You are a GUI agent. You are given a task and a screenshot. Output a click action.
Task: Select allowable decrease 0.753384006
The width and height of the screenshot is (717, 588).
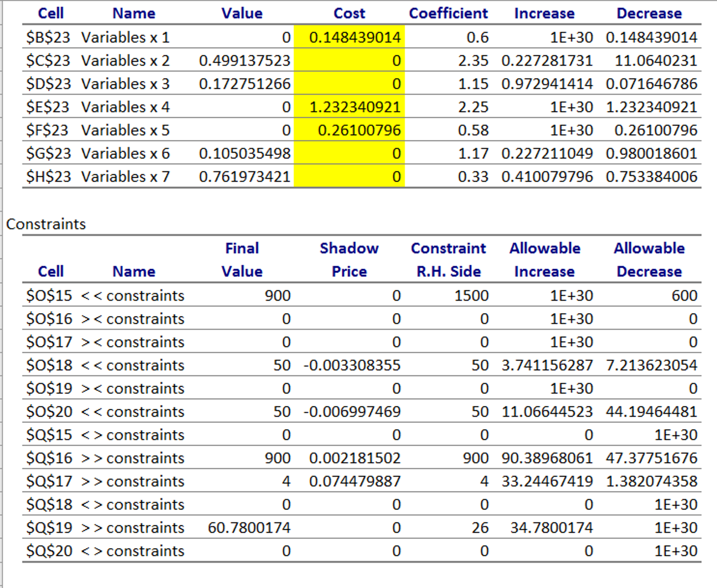click(x=651, y=177)
